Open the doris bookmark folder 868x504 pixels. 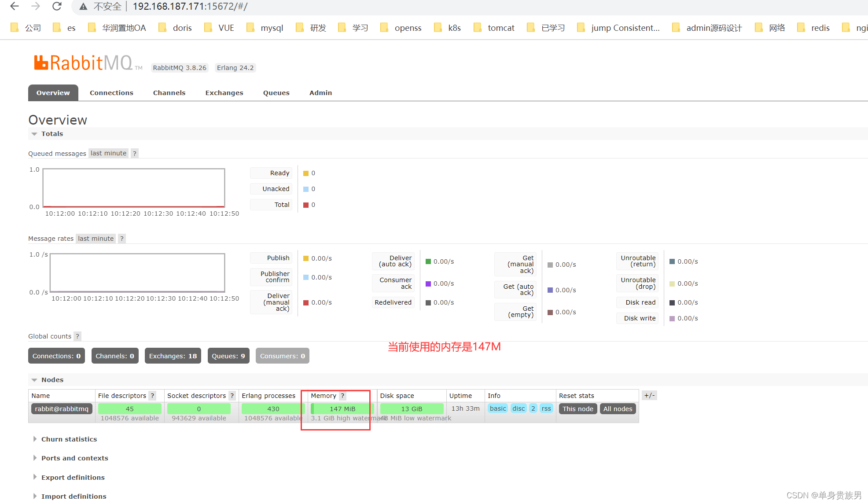coord(176,28)
